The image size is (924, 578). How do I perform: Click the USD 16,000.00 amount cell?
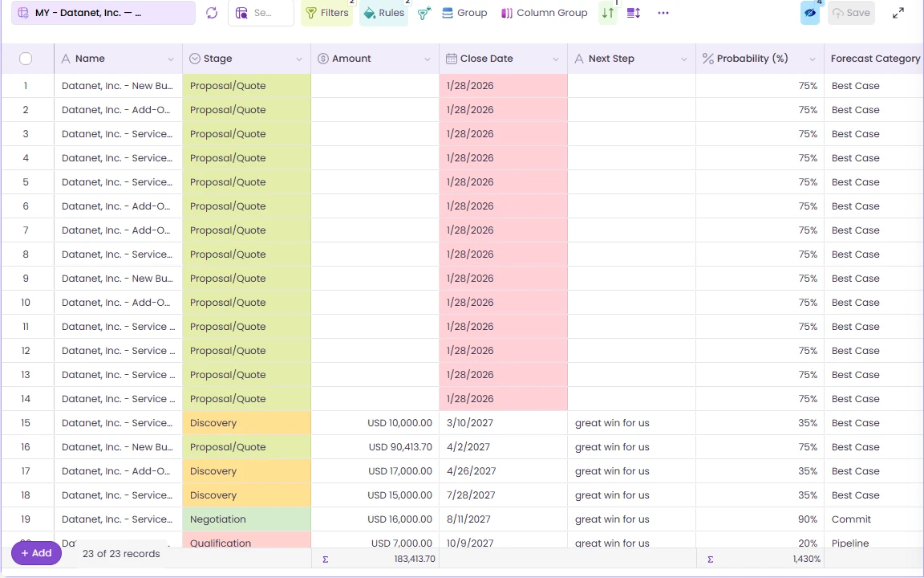pos(375,519)
